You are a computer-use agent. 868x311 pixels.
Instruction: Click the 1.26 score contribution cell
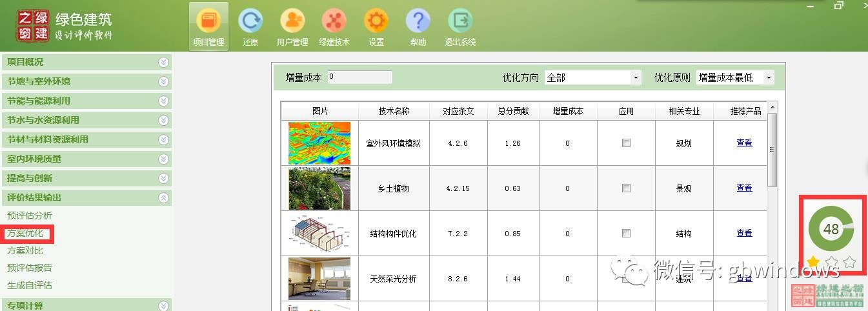tap(513, 143)
